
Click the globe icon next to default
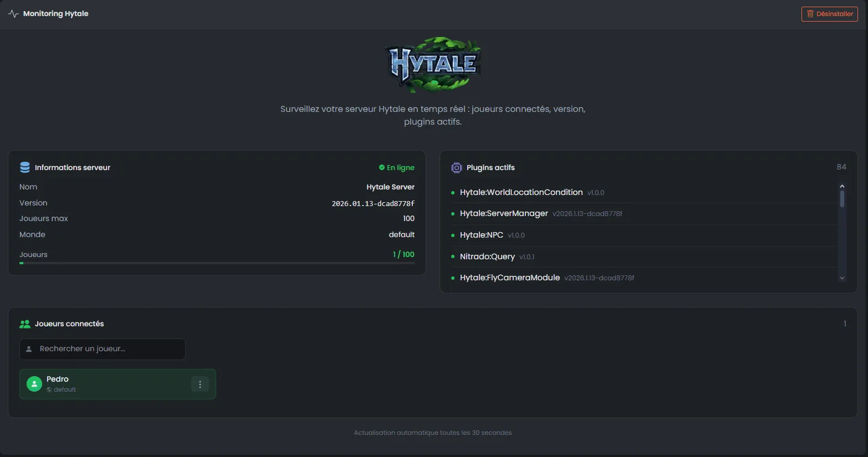49,390
